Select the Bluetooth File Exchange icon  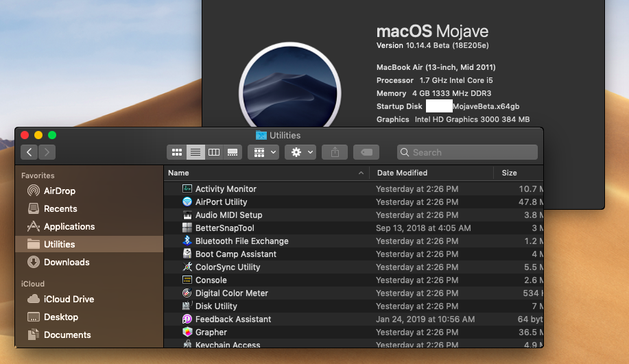point(187,241)
